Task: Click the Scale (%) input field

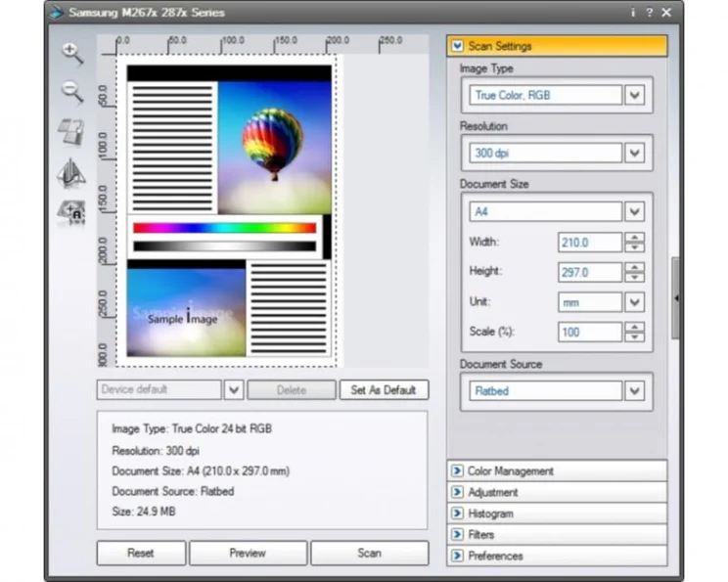Action: tap(589, 332)
